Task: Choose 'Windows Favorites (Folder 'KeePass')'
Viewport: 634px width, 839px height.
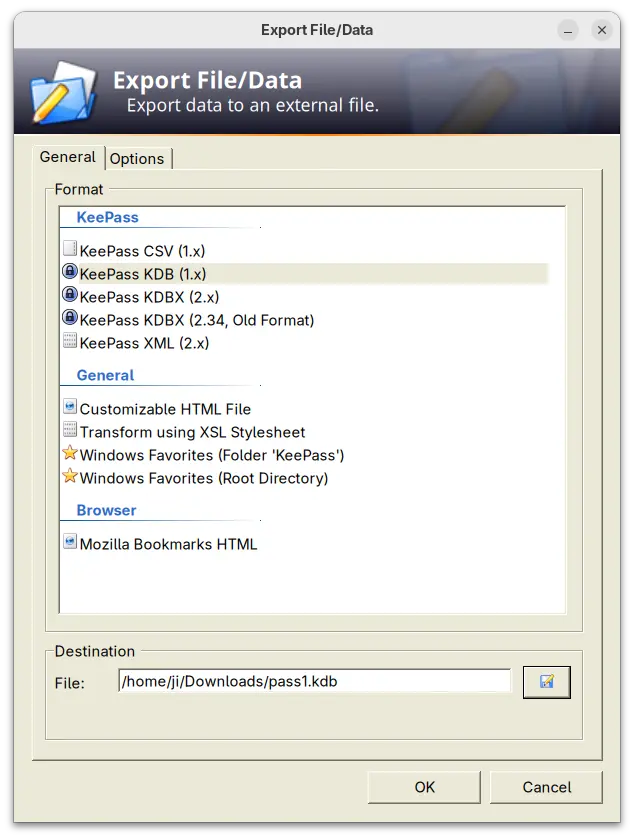Action: (212, 455)
